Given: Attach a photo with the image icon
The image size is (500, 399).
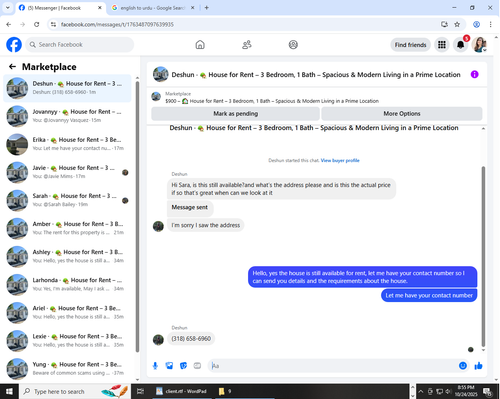Looking at the screenshot, I should [x=169, y=366].
